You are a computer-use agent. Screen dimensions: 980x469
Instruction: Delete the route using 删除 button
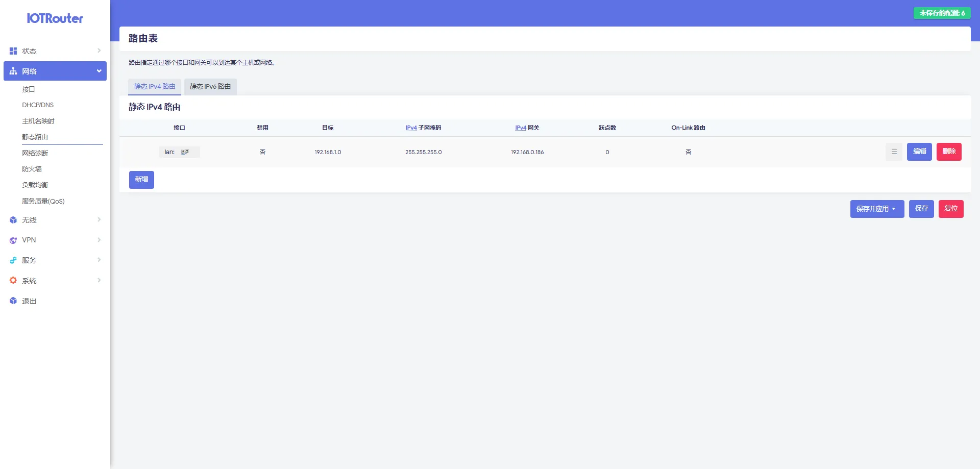tap(949, 152)
